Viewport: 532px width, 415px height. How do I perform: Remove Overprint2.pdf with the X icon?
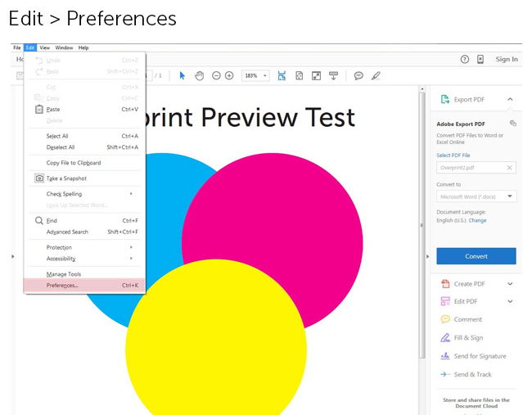pyautogui.click(x=509, y=168)
